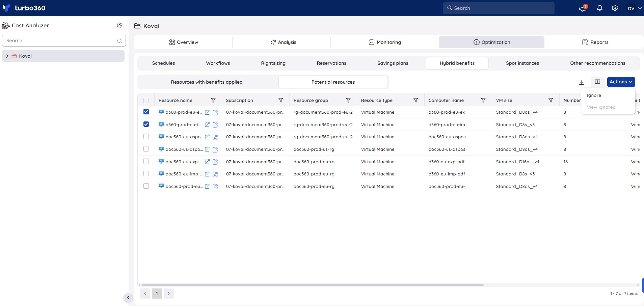This screenshot has height=306, width=644.
Task: Click the sidebar search magnifier icon
Action: click(x=119, y=41)
